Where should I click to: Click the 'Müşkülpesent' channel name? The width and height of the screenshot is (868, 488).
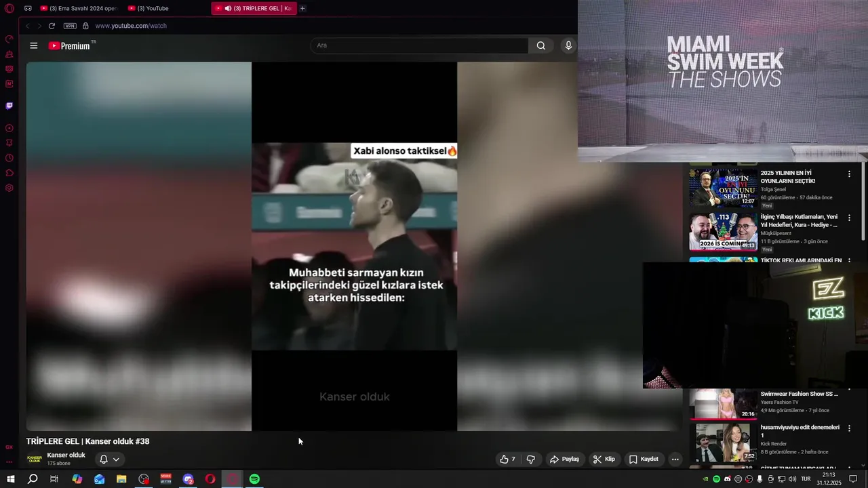(x=776, y=233)
